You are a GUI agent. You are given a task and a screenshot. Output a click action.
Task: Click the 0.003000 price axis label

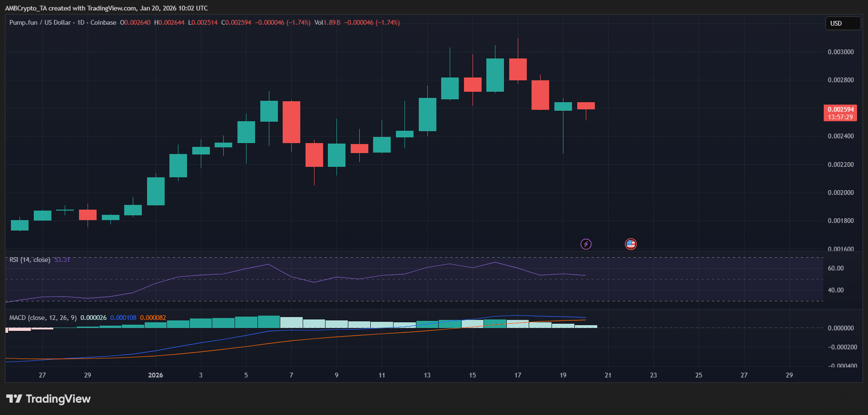[x=840, y=52]
